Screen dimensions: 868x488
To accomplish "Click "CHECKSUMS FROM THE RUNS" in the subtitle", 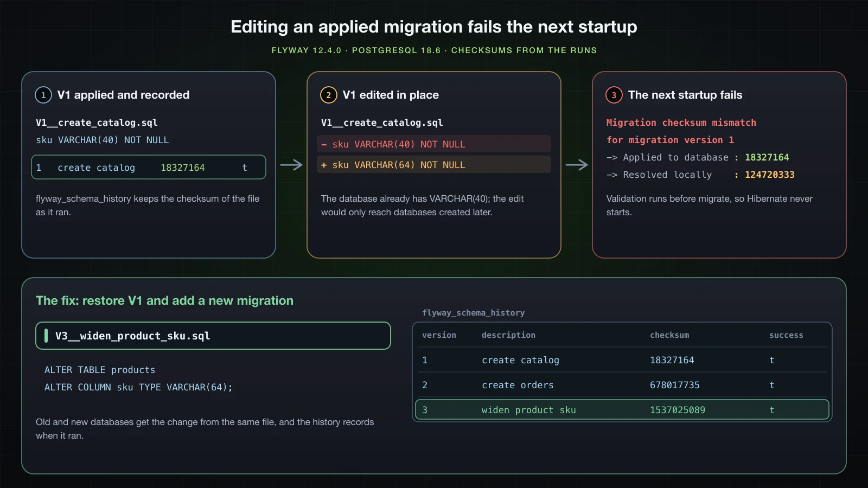I will coord(524,50).
